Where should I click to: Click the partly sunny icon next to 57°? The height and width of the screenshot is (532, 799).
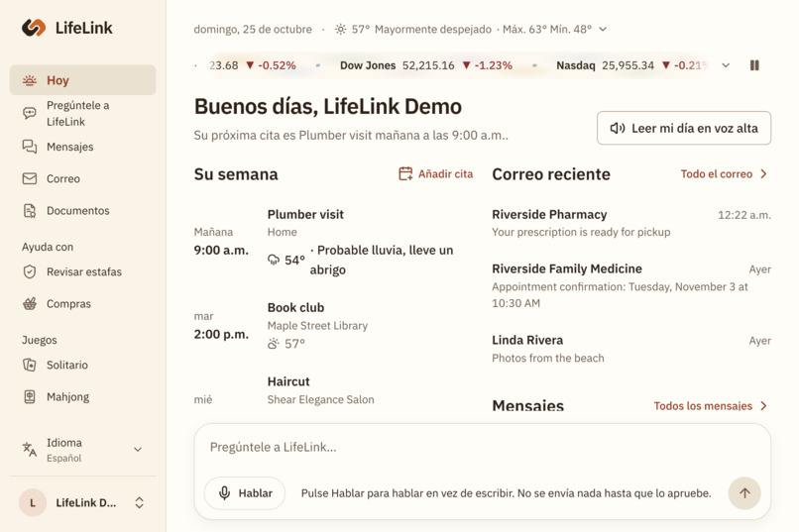[274, 344]
